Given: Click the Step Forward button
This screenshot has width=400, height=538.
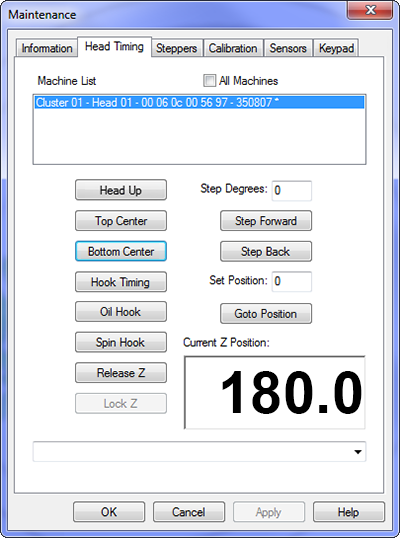Looking at the screenshot, I should tap(266, 221).
